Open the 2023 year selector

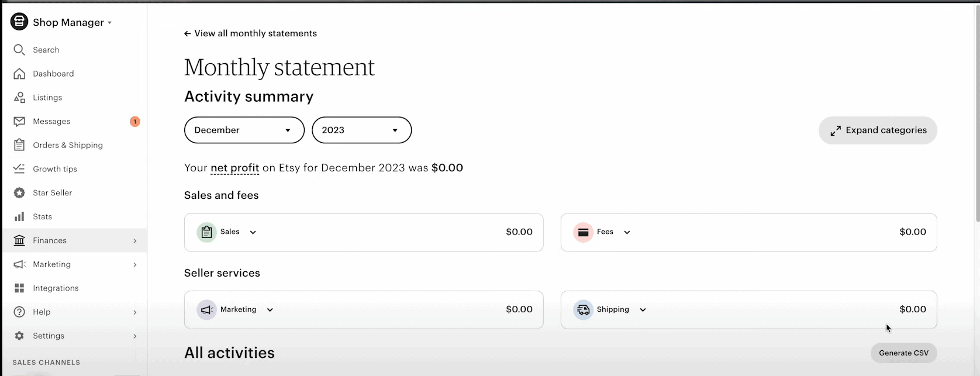tap(361, 130)
